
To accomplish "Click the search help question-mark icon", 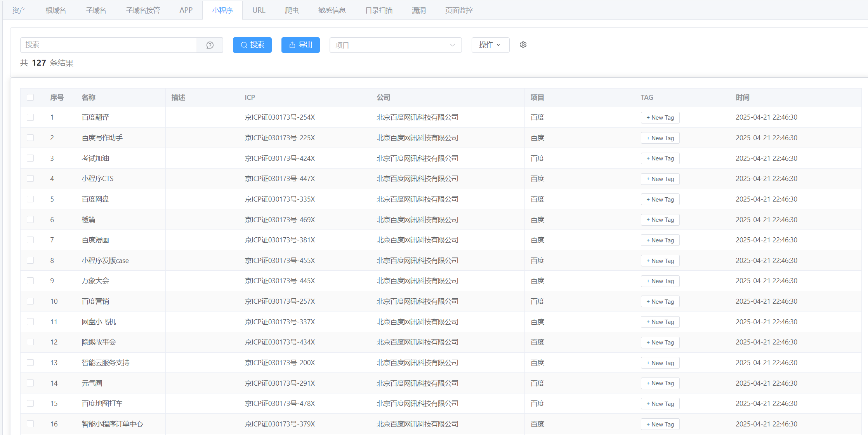I will (210, 45).
